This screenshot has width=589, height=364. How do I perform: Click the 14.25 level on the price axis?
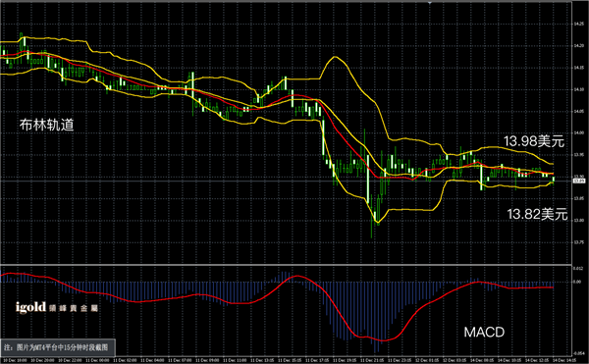[x=578, y=24]
